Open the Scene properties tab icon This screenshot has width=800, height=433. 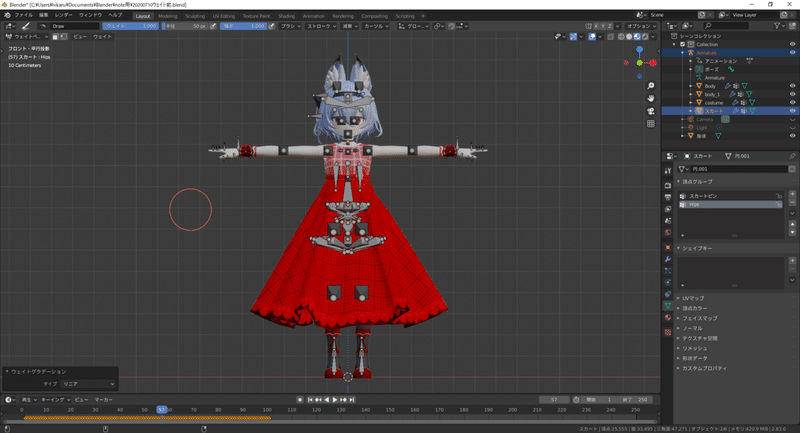pos(668,221)
